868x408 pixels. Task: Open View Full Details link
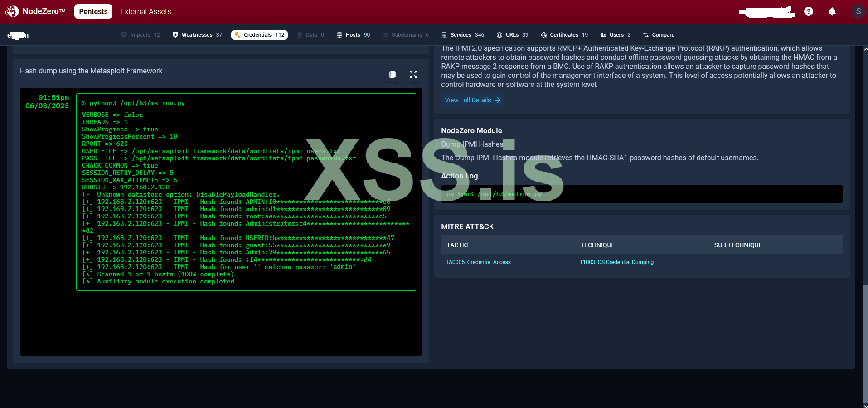[x=473, y=100]
